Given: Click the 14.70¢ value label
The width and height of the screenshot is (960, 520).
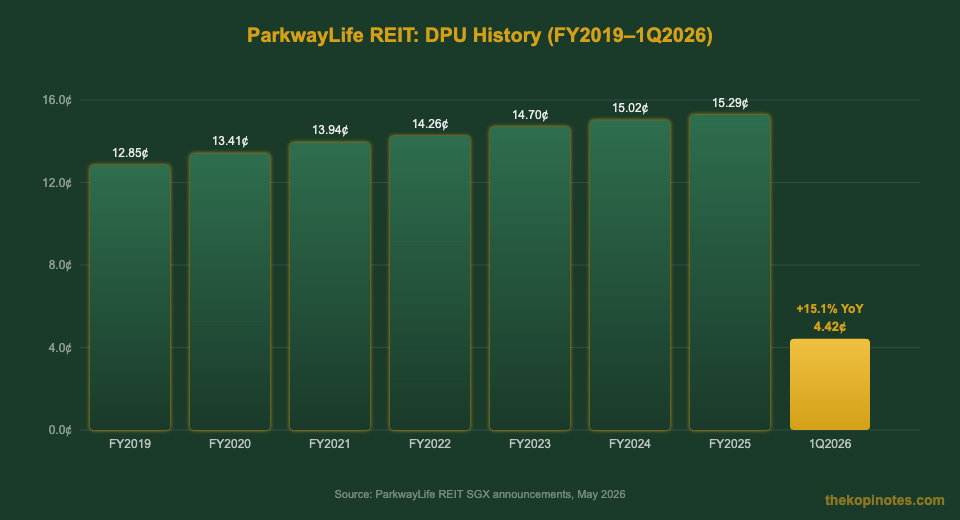Looking at the screenshot, I should coord(530,115).
